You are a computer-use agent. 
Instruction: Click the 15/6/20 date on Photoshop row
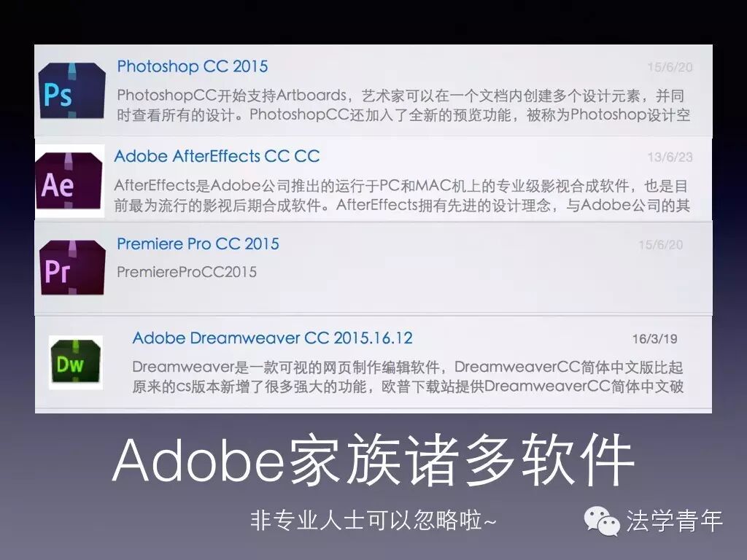(670, 67)
